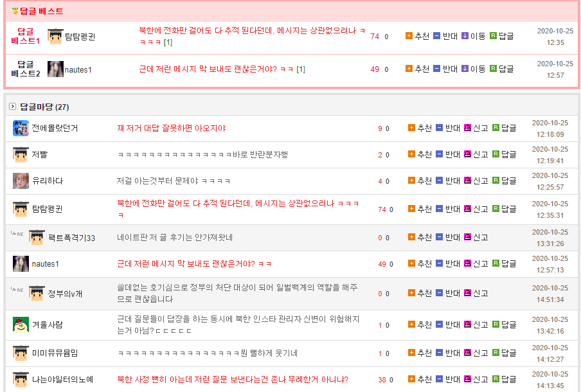Click 추천 icon on 유리하다's comment
The width and height of the screenshot is (581, 392).
[411, 181]
